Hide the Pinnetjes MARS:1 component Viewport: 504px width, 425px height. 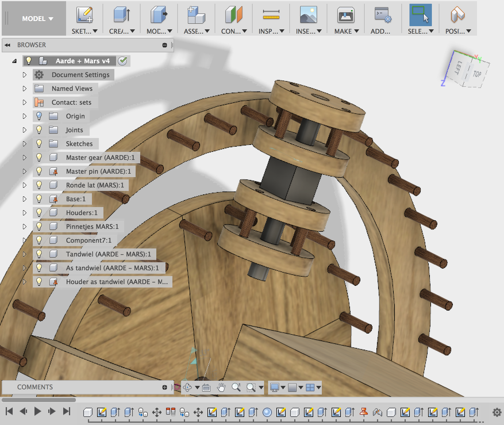click(x=39, y=227)
